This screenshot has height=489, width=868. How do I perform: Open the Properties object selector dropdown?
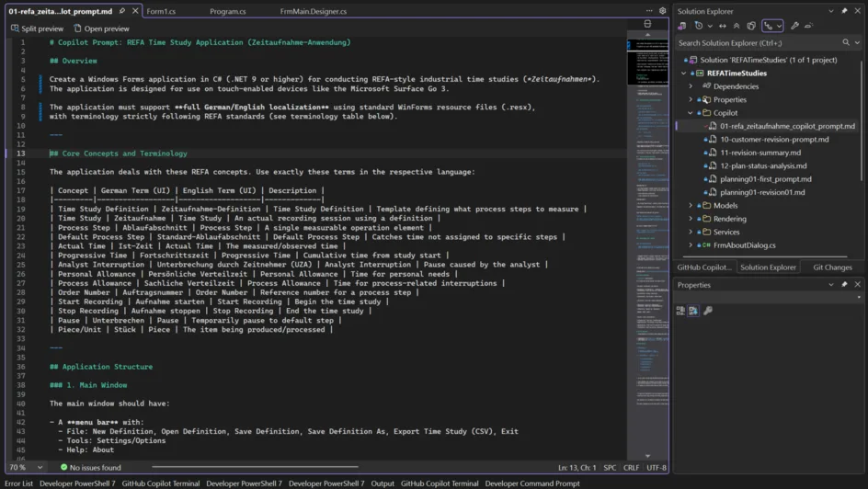click(859, 298)
